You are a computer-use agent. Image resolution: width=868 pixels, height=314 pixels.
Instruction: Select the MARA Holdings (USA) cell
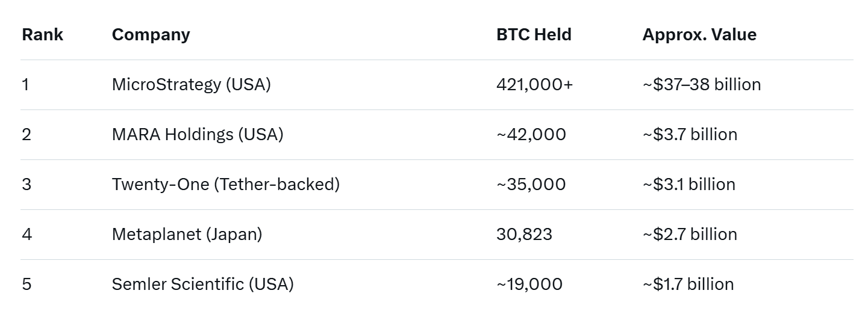point(198,135)
